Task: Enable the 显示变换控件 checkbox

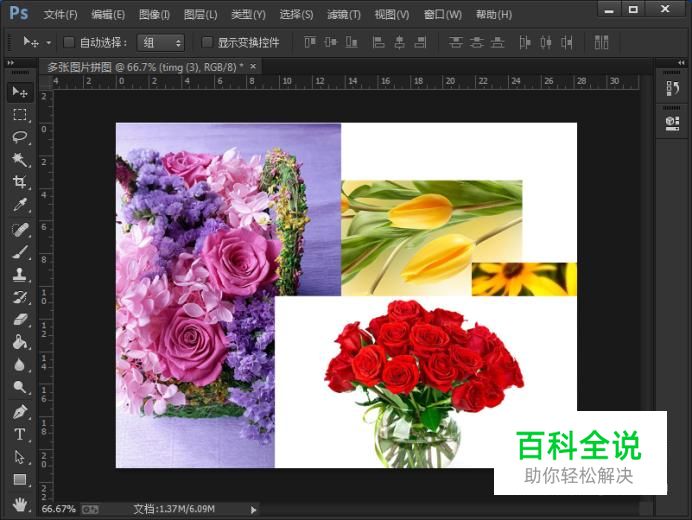Action: click(207, 42)
